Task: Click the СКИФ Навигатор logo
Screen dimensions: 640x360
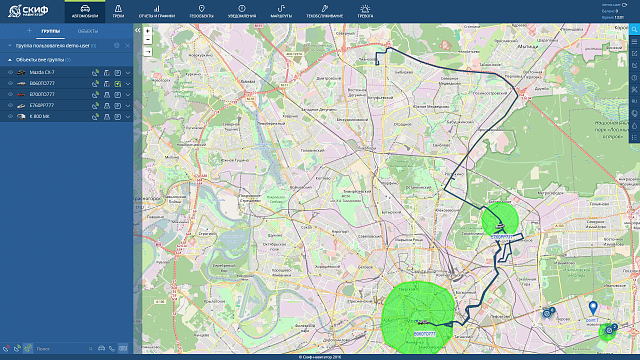Action: 28,11
